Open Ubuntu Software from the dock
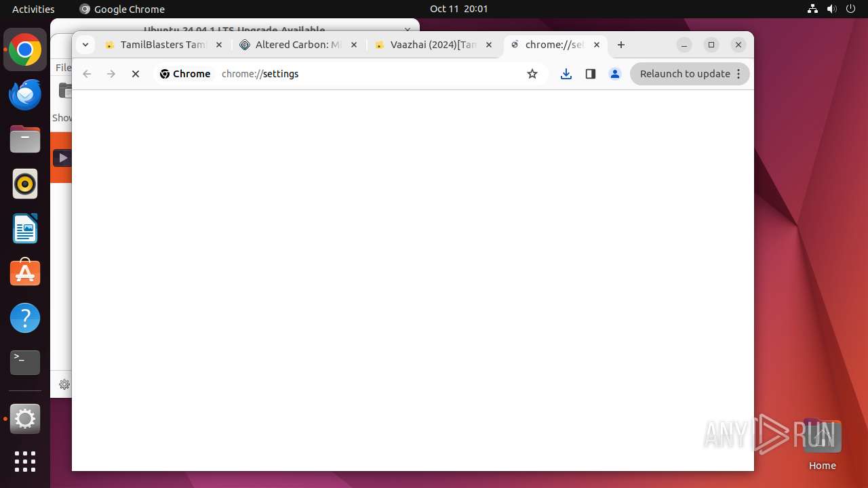Image resolution: width=868 pixels, height=488 pixels. click(x=25, y=273)
